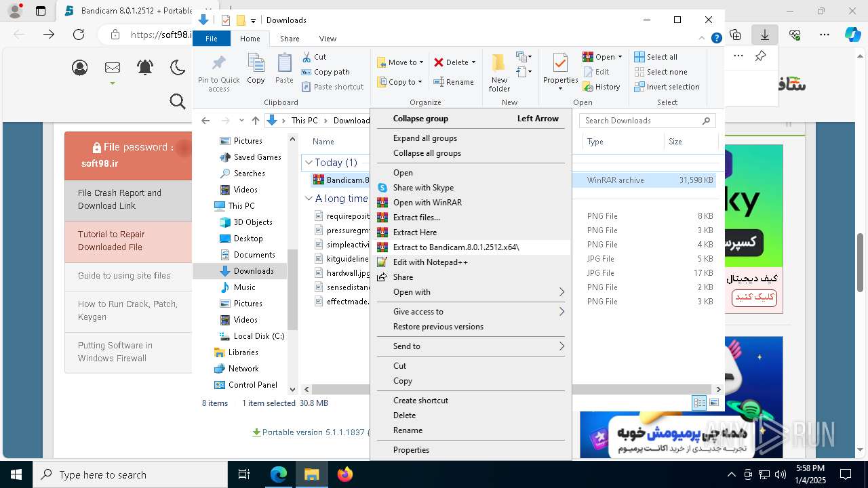Image resolution: width=868 pixels, height=488 pixels.
Task: Click History in the Open group
Action: [601, 87]
